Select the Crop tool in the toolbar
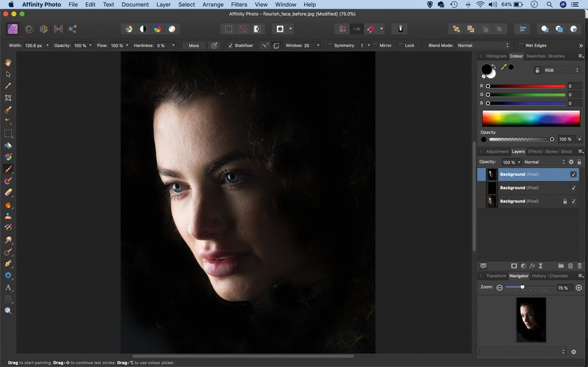Viewport: 588px width, 367px height. pos(8,98)
